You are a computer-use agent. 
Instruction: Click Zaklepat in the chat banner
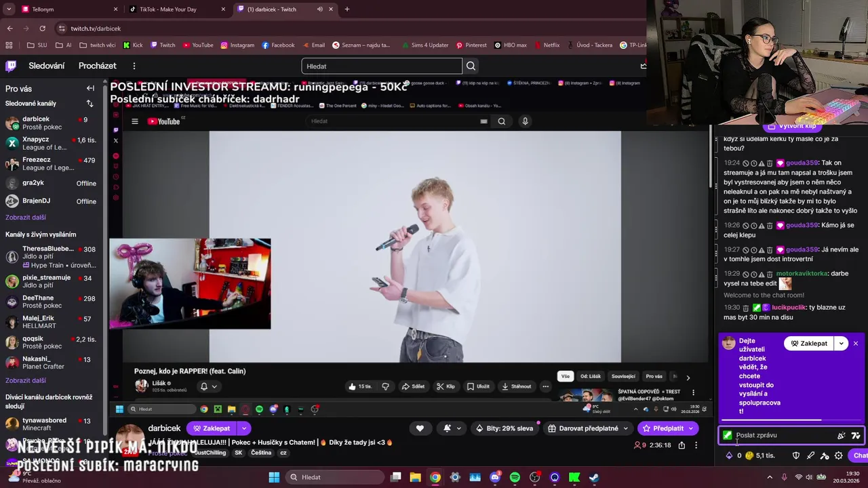(809, 344)
